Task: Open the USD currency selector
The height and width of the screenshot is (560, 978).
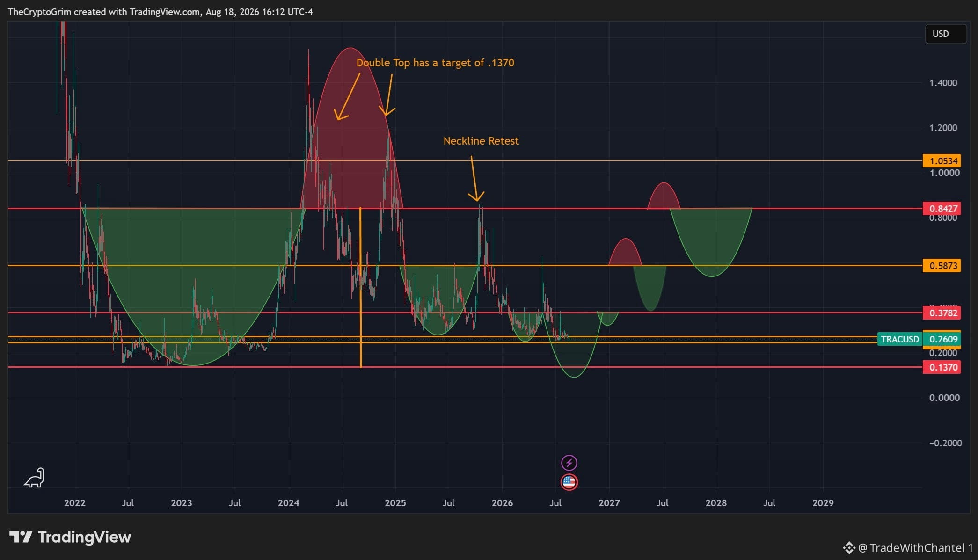Action: coord(945,34)
